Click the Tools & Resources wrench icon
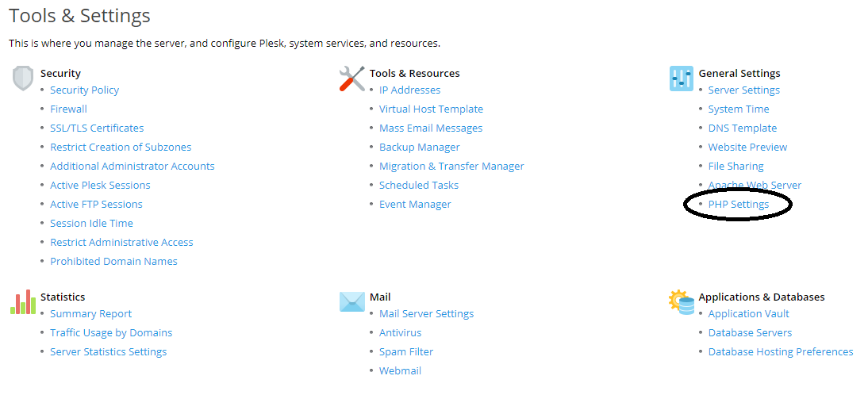Viewport: 868px width, 395px height. point(352,79)
